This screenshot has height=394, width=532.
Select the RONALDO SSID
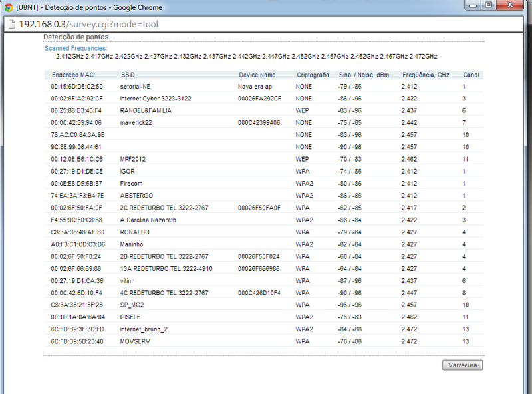135,232
